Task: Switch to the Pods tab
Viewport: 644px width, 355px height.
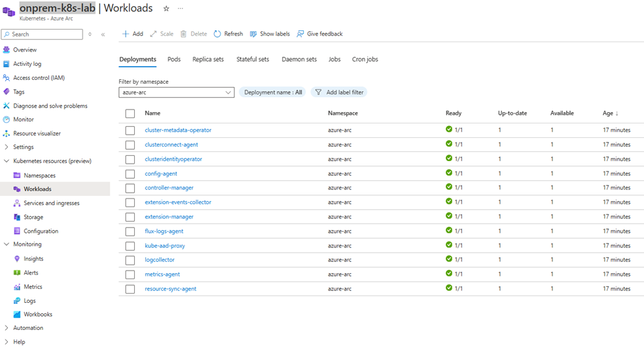Action: coord(174,59)
